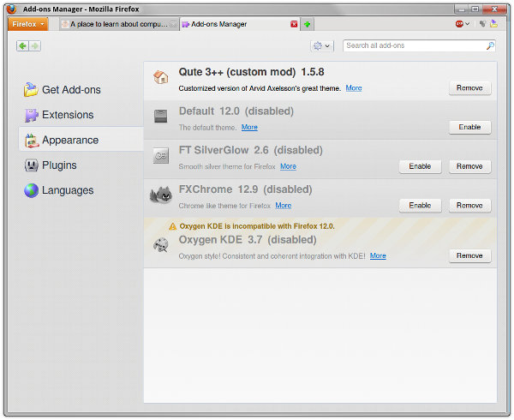Open Get Add-ons category
Image resolution: width=514 pixels, height=420 pixels.
click(x=81, y=89)
